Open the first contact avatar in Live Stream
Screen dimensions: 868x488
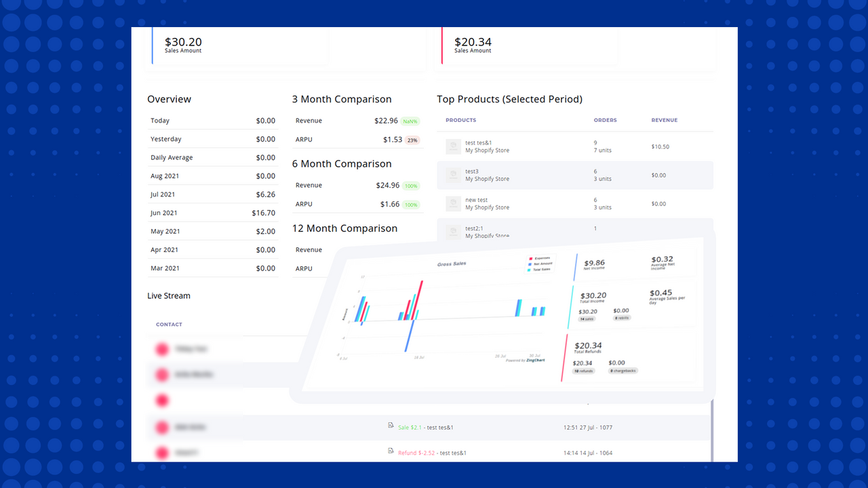(162, 348)
